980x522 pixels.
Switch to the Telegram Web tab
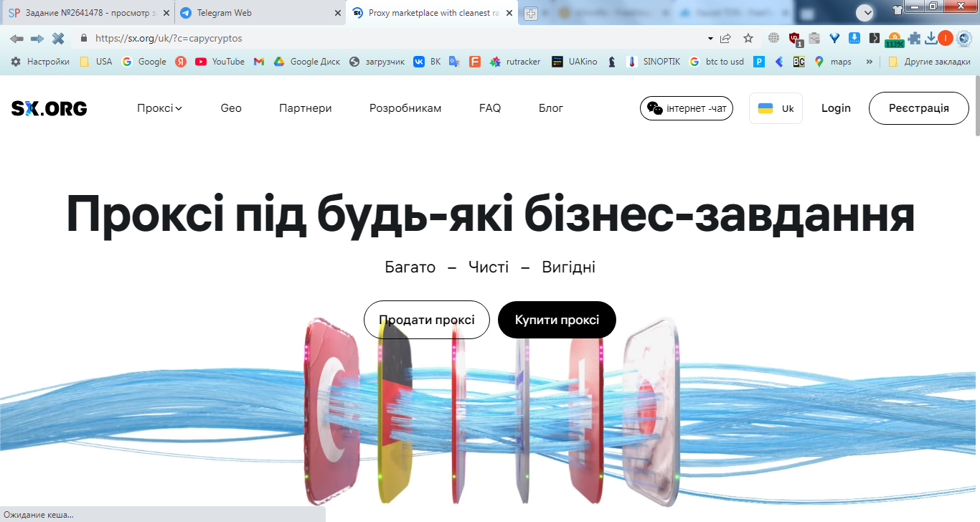click(260, 13)
